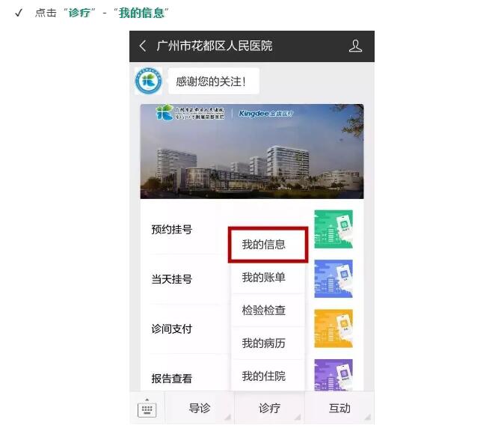
Task: Tap the back arrow in header
Action: click(143, 46)
